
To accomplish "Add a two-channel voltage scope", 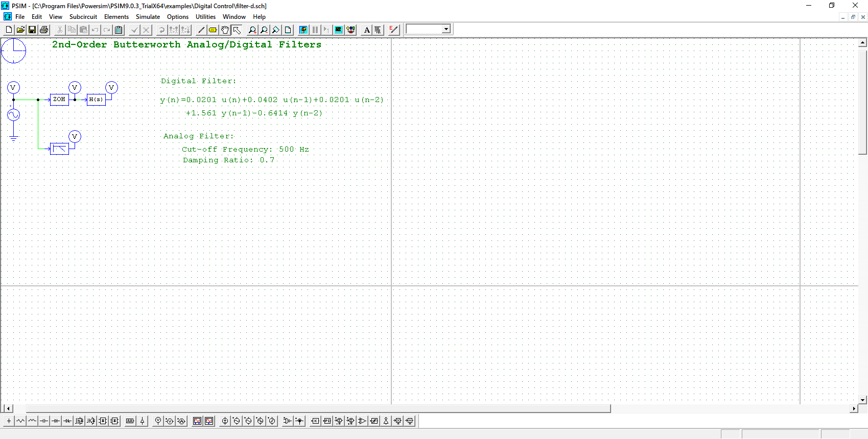I will (x=197, y=421).
